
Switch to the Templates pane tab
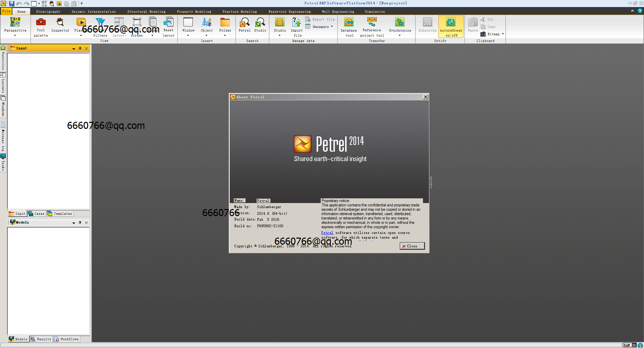tap(60, 214)
